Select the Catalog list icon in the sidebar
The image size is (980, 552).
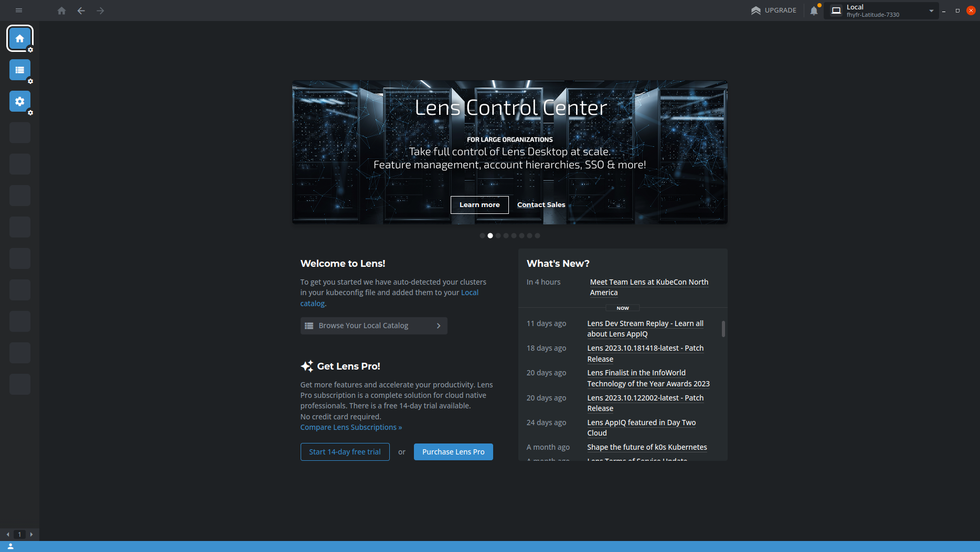pos(20,70)
